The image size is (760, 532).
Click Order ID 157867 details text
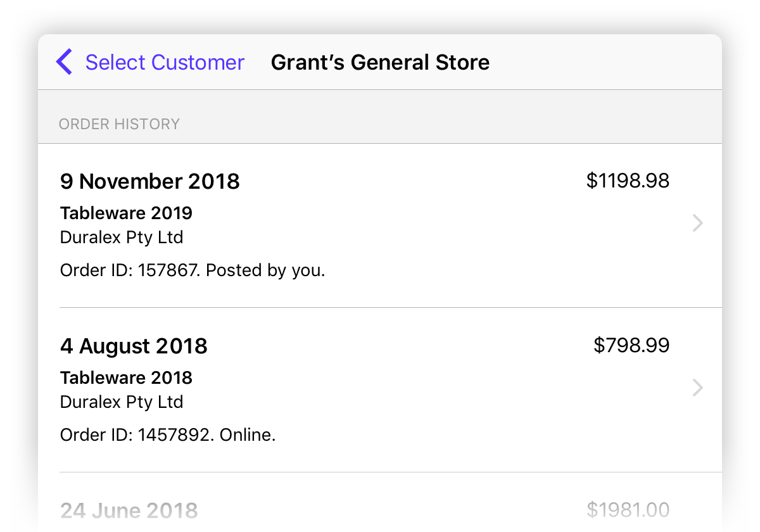193,270
